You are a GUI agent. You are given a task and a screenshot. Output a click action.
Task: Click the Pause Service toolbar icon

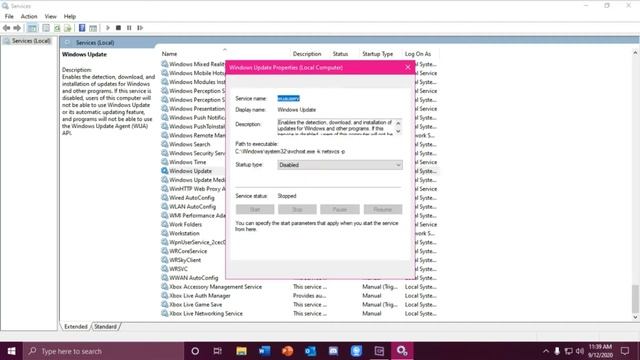point(129,28)
